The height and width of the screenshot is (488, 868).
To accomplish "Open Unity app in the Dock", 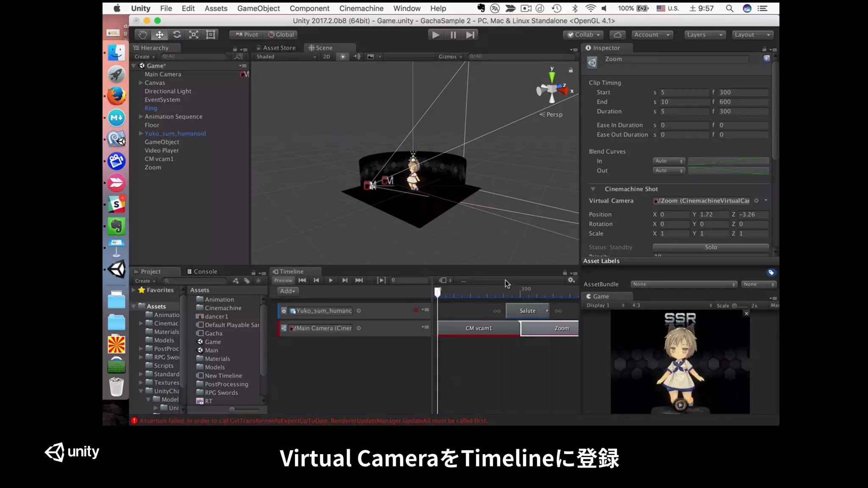I will (116, 269).
